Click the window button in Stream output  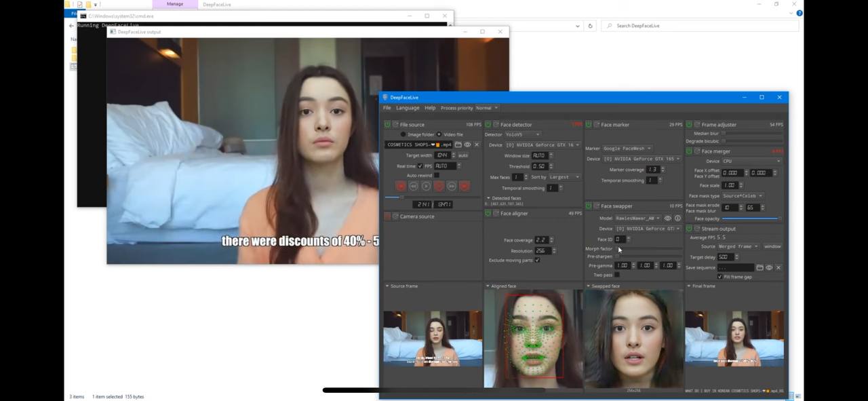click(x=772, y=246)
